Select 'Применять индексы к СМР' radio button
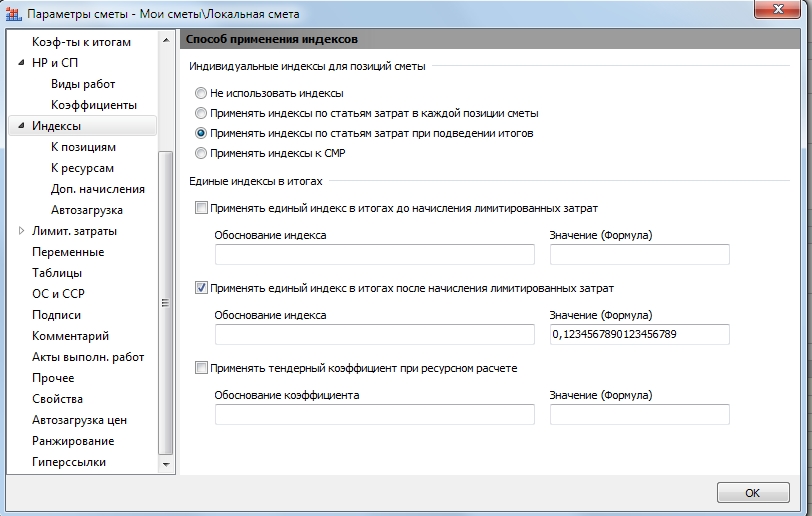 click(x=200, y=153)
